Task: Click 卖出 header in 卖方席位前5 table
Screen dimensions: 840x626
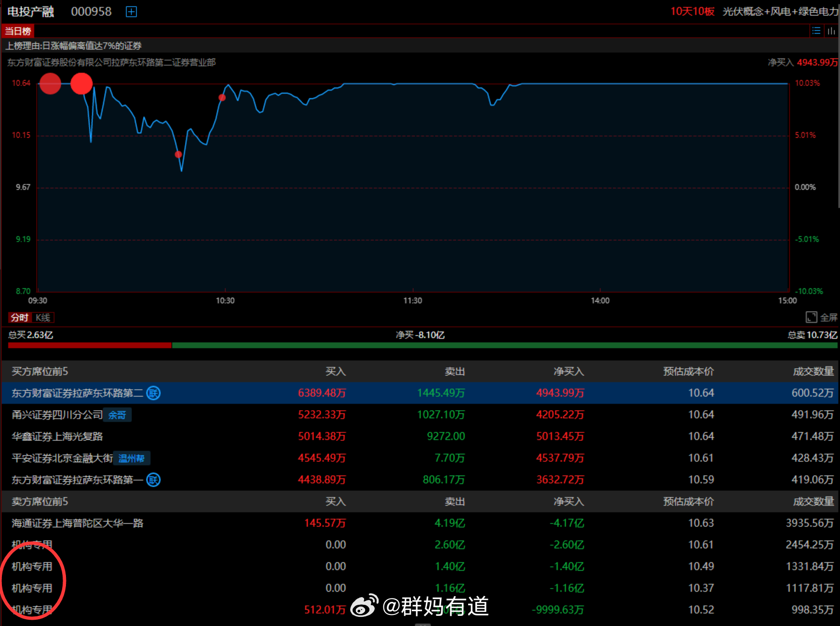Action: click(x=455, y=502)
